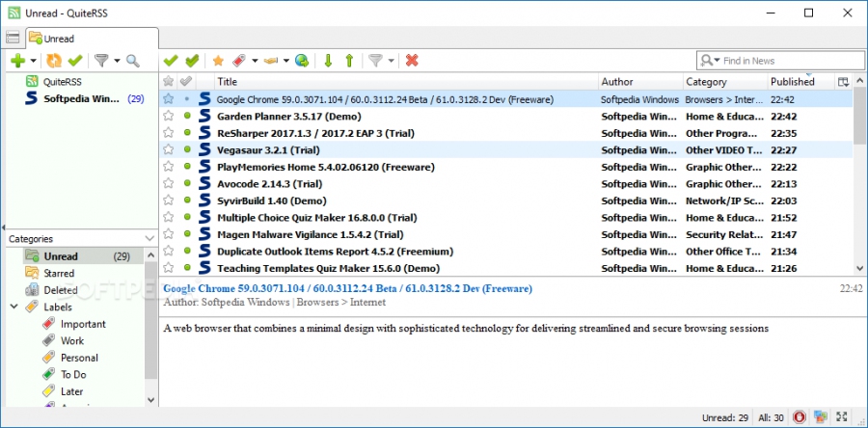The width and height of the screenshot is (868, 428).
Task: Click the main menu icon left of Unread tab
Action: click(x=13, y=38)
